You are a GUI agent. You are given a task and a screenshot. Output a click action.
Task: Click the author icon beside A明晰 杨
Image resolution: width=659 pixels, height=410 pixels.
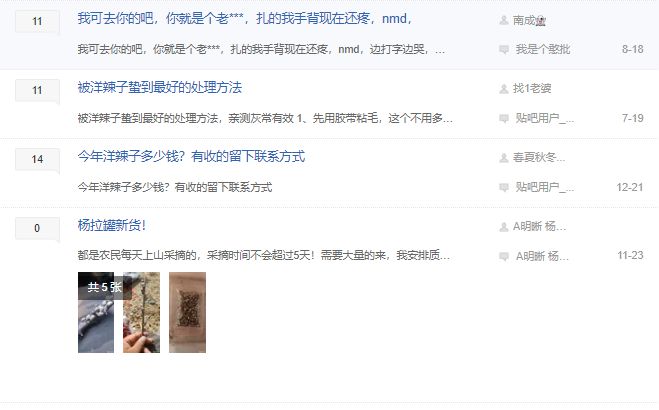[503, 227]
